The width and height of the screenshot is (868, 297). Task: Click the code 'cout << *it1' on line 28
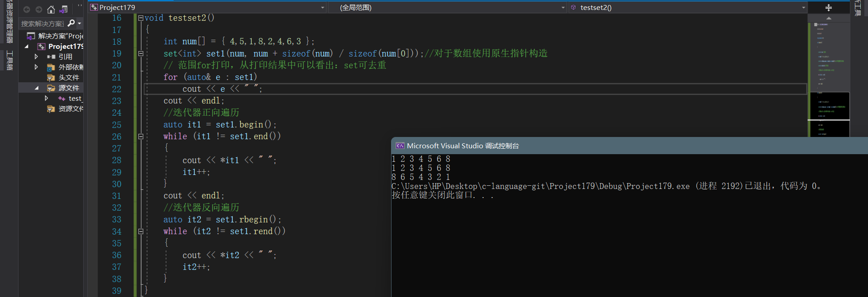pyautogui.click(x=211, y=160)
